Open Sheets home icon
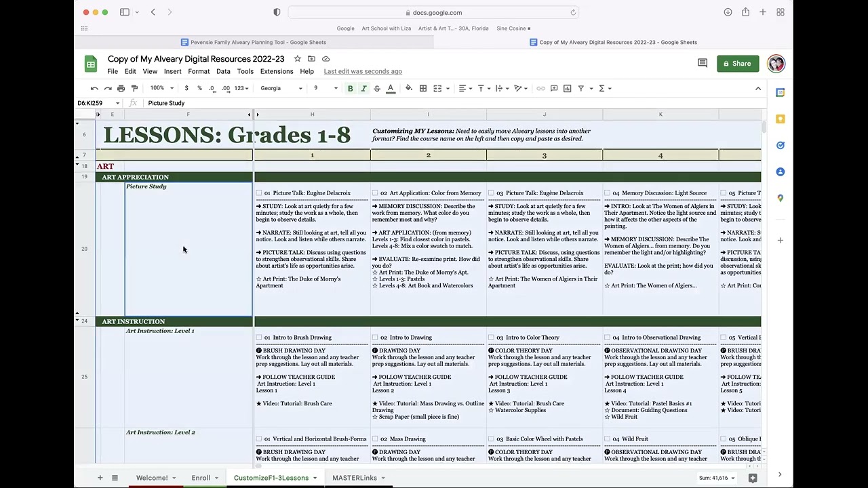 90,64
